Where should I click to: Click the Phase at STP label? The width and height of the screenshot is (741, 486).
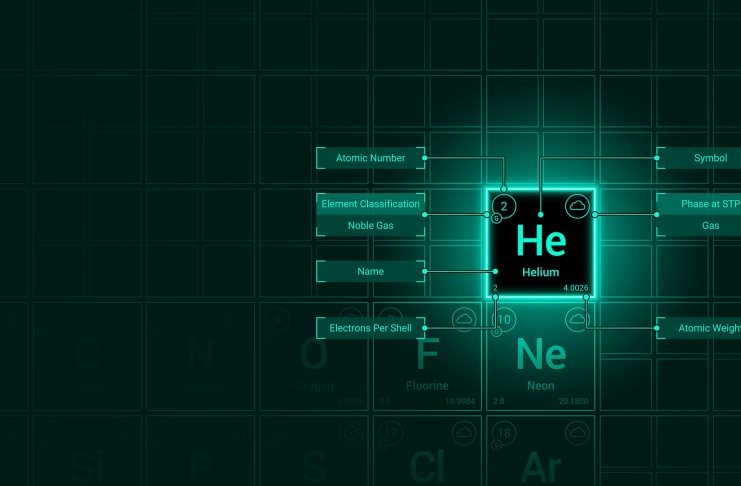(x=700, y=204)
